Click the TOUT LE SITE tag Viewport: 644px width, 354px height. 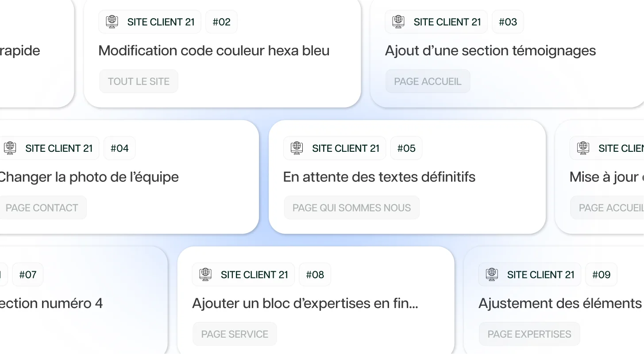click(x=139, y=81)
